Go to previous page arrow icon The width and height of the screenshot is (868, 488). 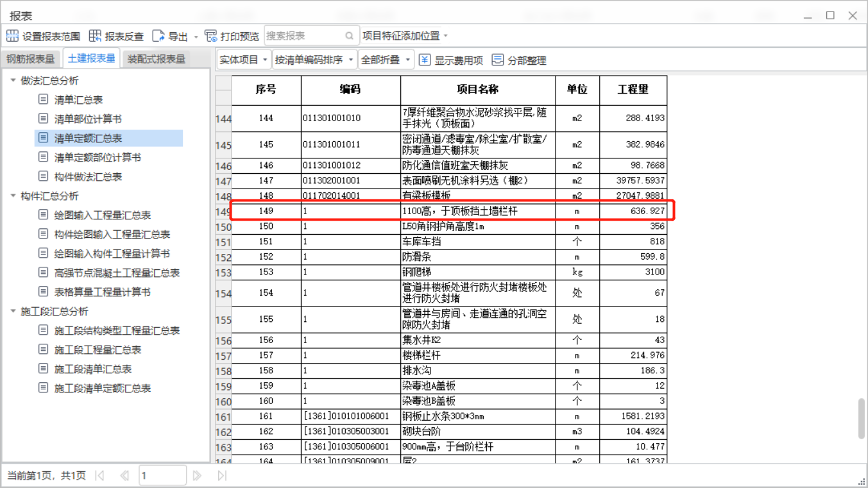[124, 475]
